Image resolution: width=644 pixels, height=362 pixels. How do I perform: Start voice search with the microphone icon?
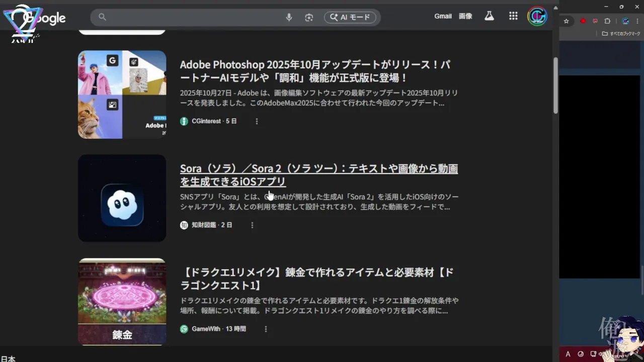[289, 17]
